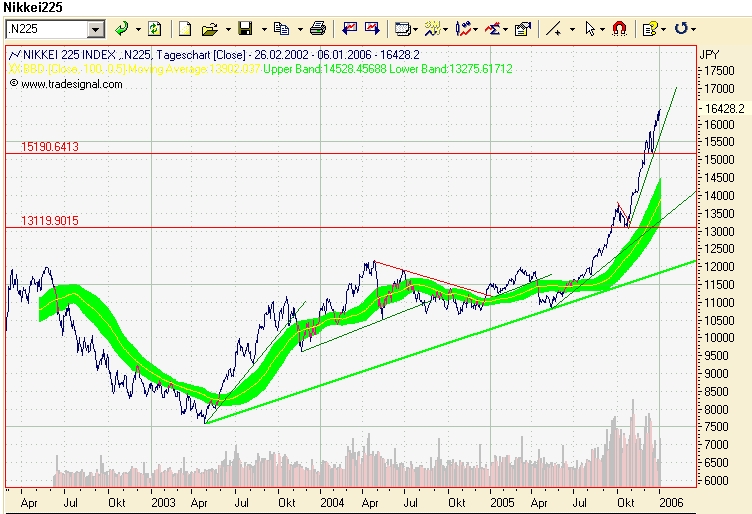The width and height of the screenshot is (752, 514).
Task: Click the open folder icon
Action: (210, 29)
